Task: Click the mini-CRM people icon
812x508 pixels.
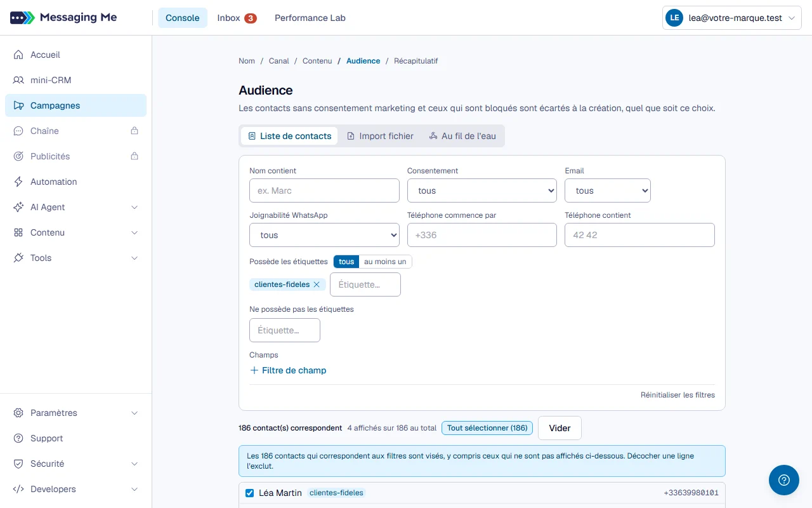Action: coord(18,80)
